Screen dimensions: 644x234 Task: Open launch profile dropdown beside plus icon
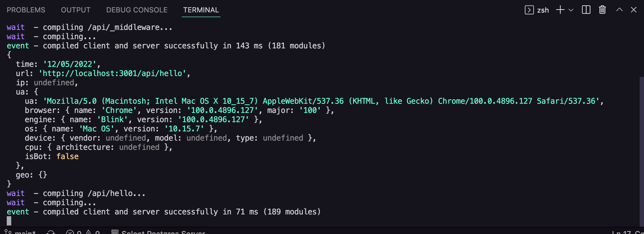571,10
